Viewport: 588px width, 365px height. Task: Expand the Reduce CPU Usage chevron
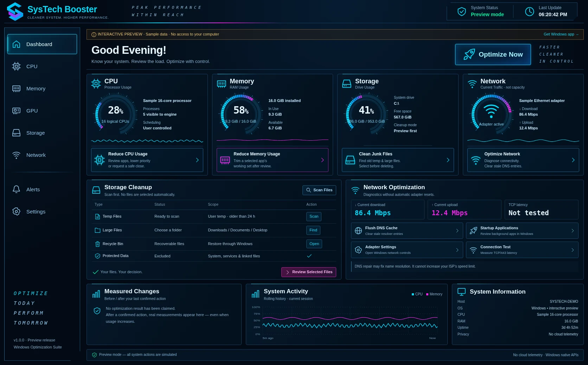[197, 160]
